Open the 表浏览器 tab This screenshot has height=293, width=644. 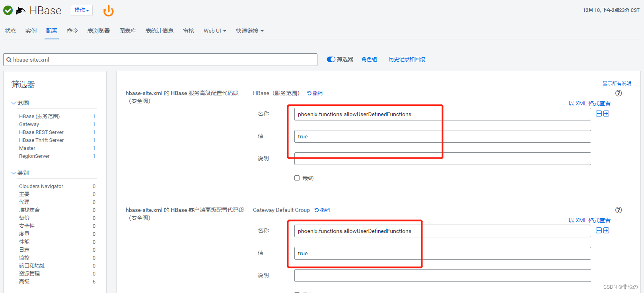pyautogui.click(x=99, y=31)
